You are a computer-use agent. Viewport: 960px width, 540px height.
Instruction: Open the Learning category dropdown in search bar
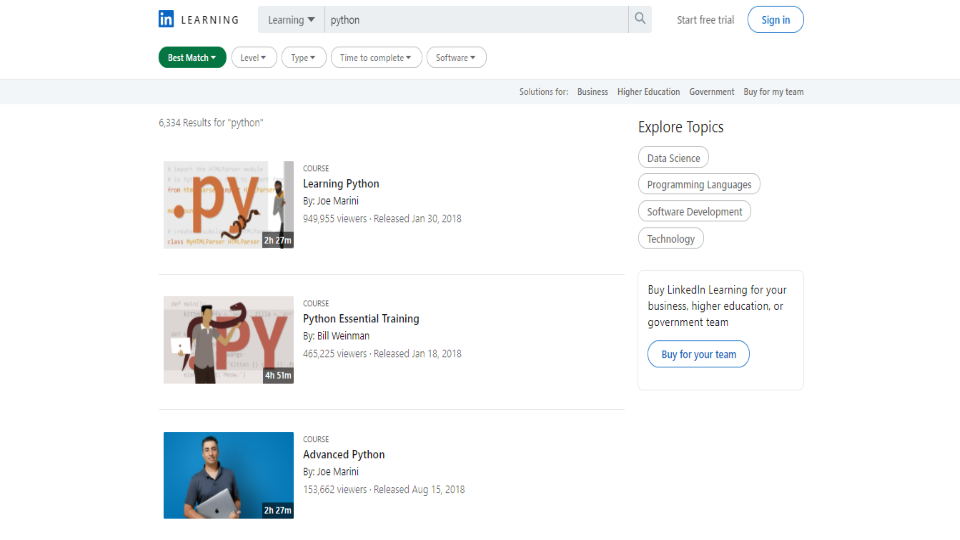coord(291,20)
